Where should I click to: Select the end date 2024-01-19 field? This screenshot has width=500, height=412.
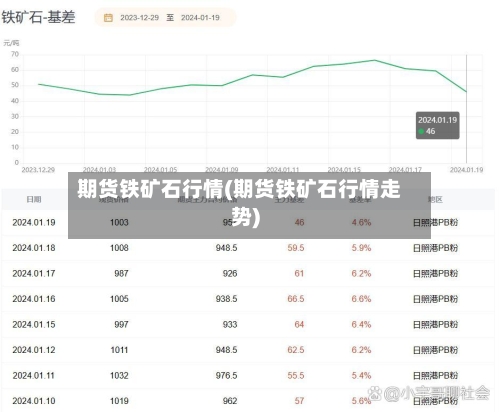[x=200, y=18]
